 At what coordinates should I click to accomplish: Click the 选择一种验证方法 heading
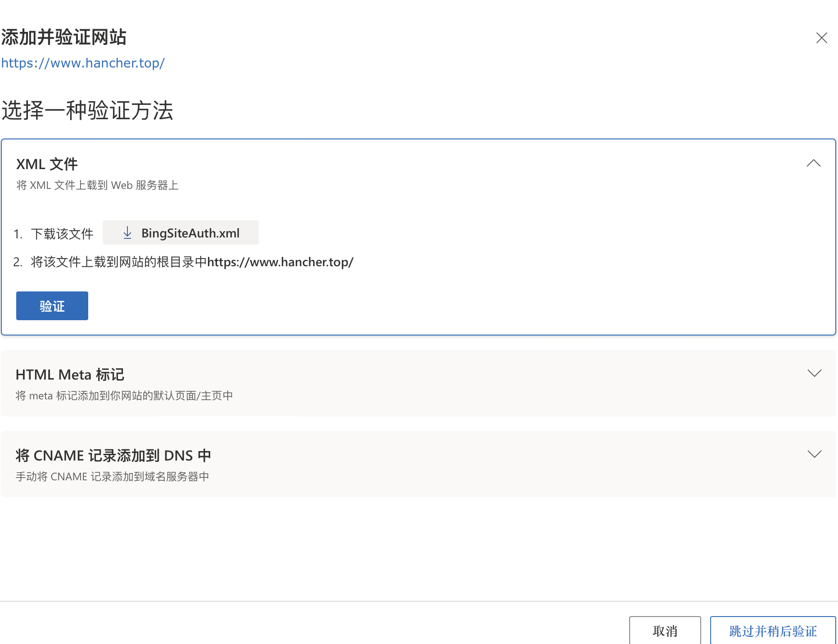[x=87, y=111]
